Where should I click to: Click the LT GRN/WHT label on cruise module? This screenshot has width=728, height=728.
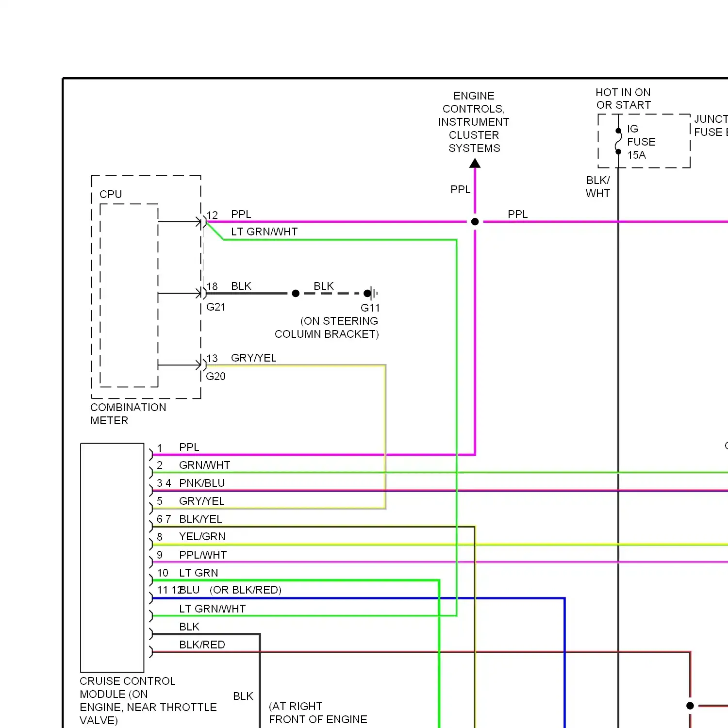pyautogui.click(x=212, y=609)
